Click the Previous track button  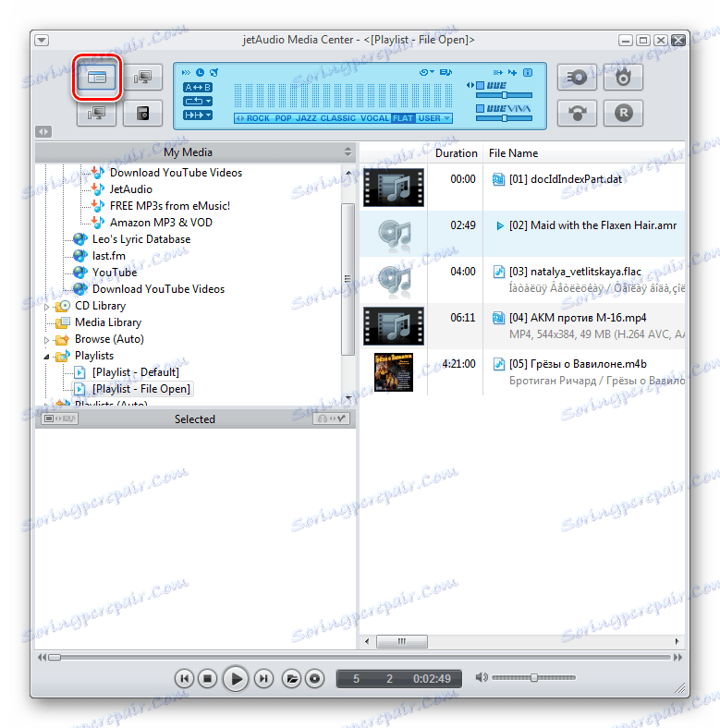(x=185, y=679)
